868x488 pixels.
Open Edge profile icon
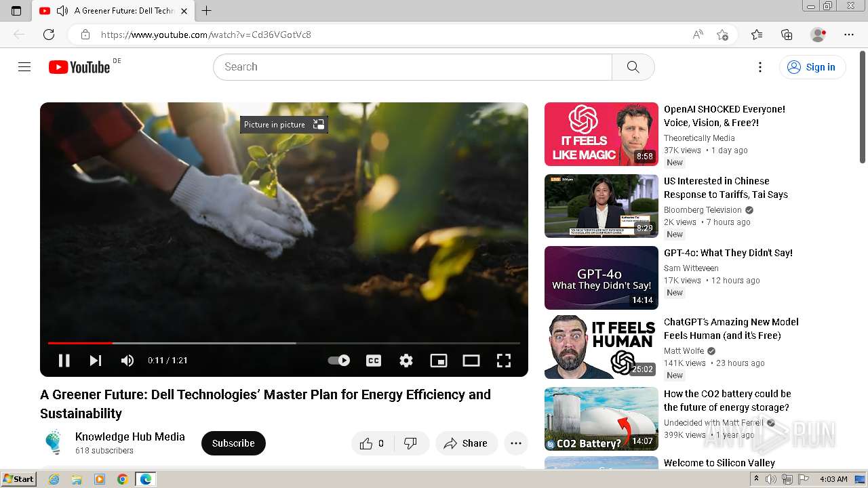click(x=818, y=35)
